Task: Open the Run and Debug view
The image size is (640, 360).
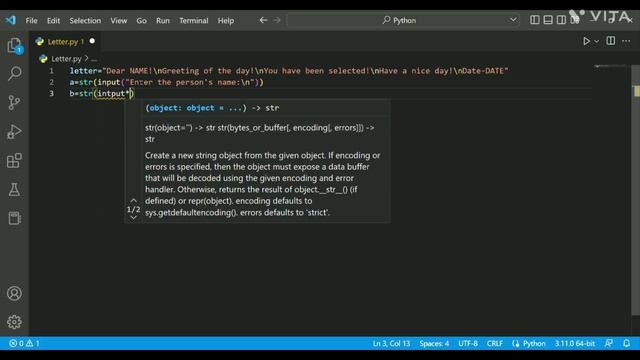Action: [x=14, y=132]
